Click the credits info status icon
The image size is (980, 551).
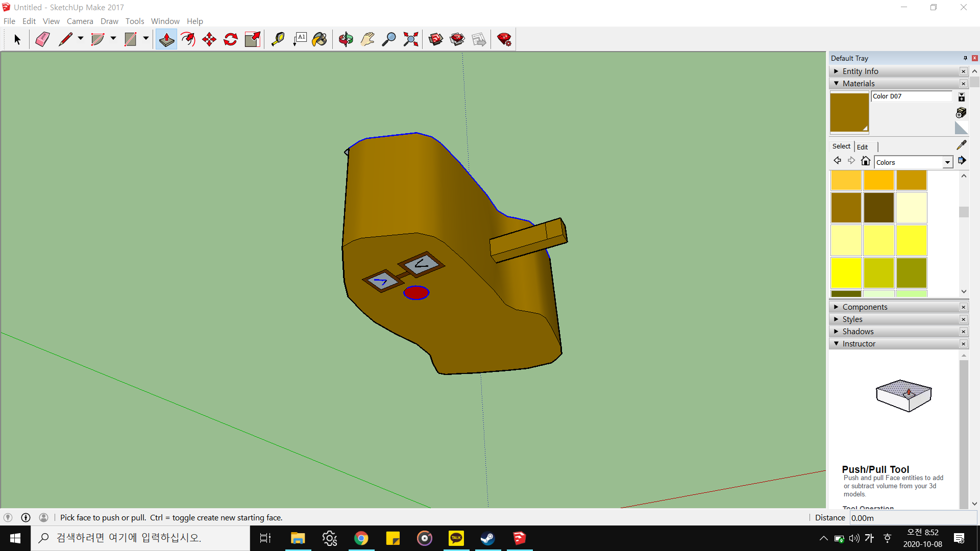(x=26, y=517)
